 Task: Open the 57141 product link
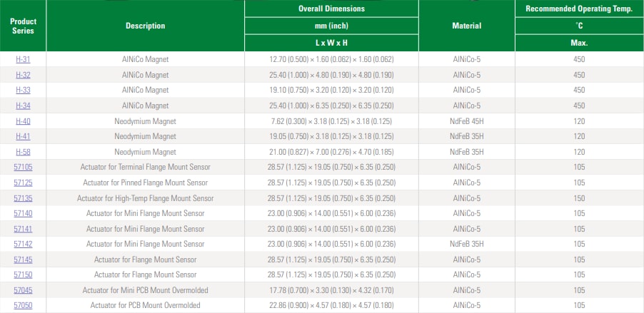pos(23,229)
